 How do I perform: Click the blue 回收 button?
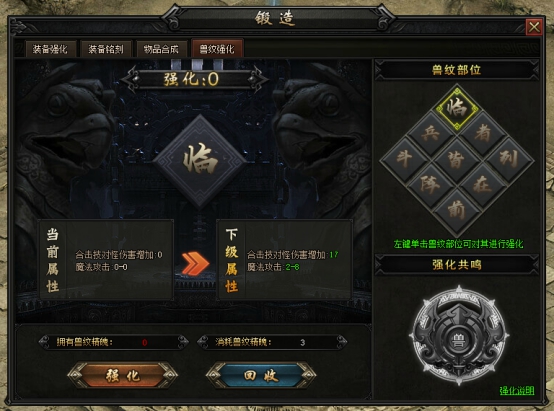tap(261, 375)
